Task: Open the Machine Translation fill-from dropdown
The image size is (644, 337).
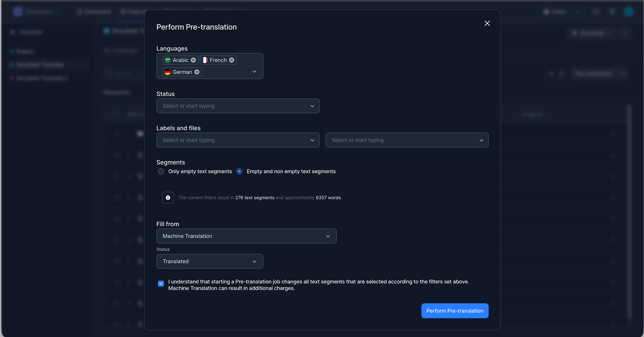Action: tap(246, 236)
